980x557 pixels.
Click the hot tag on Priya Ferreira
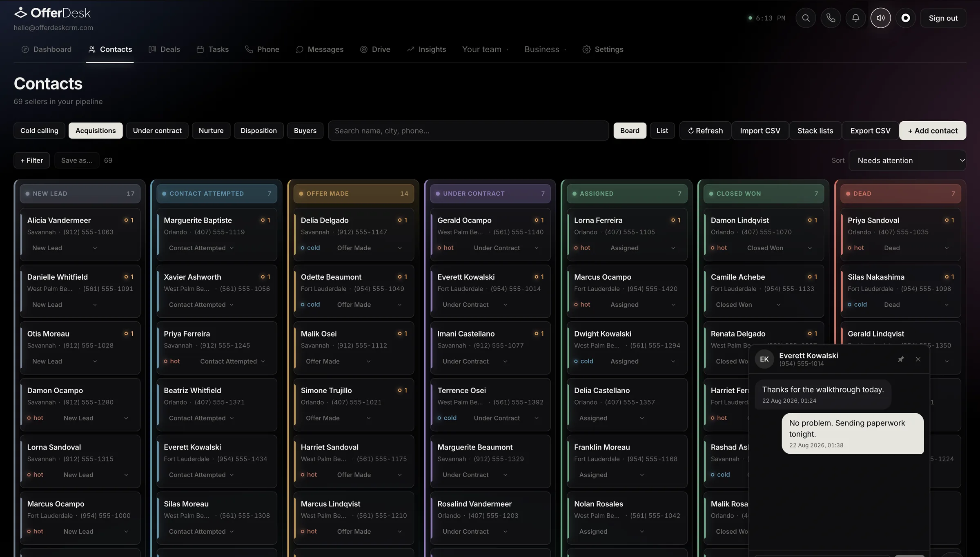coord(172,361)
